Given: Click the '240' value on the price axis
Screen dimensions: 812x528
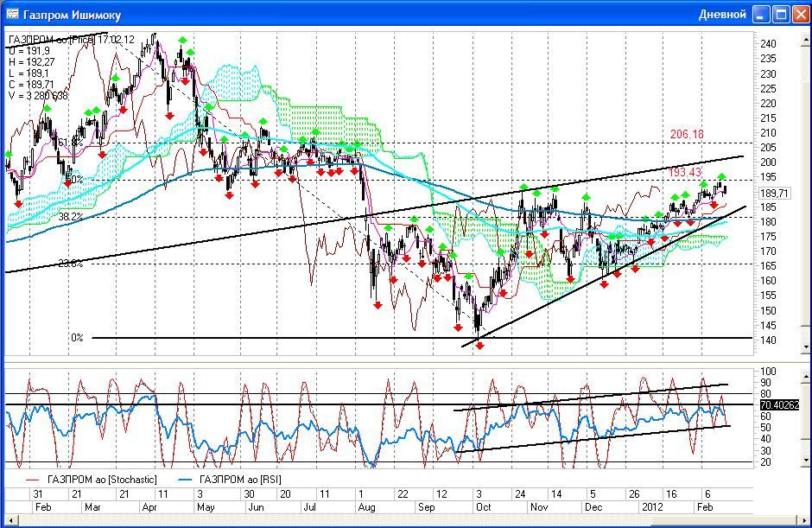Looking at the screenshot, I should point(769,44).
